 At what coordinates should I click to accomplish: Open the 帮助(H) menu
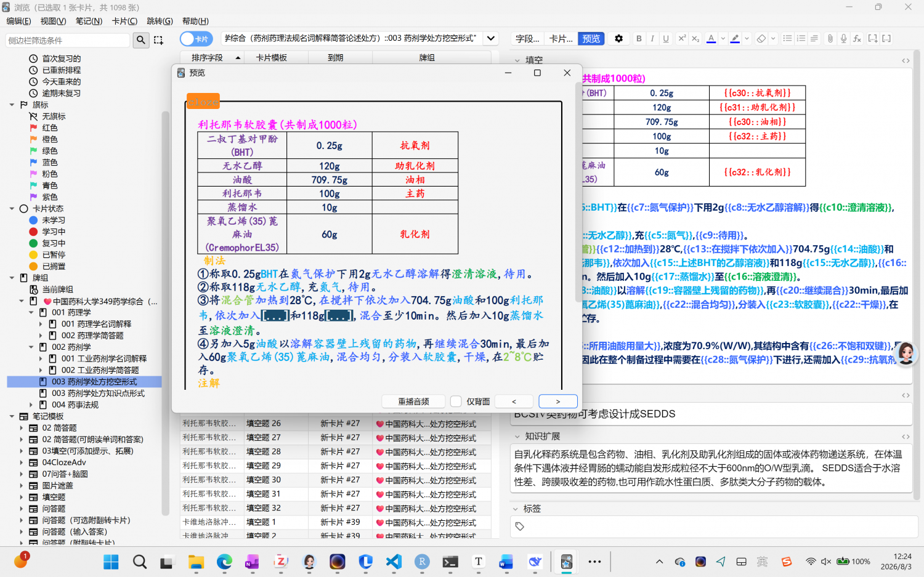195,21
